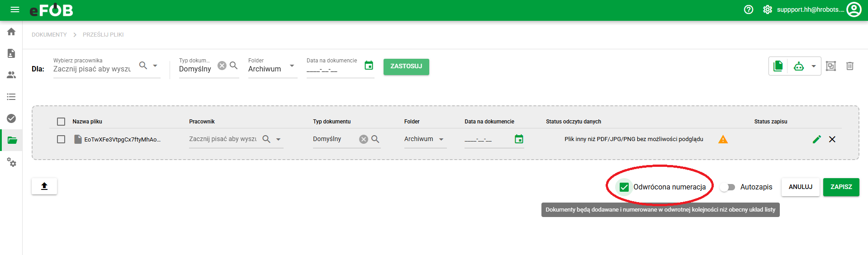This screenshot has width=868, height=255.
Task: Click the Wybierz pracownika input field
Action: (92, 69)
